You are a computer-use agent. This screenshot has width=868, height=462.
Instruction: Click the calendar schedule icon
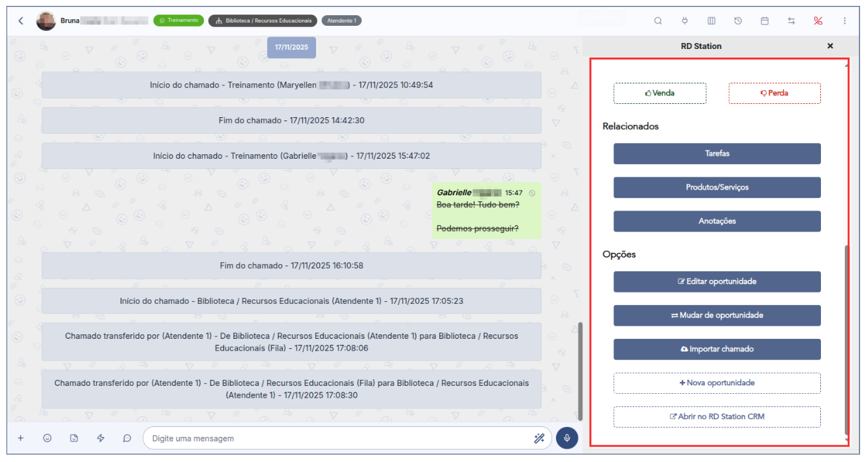click(x=765, y=21)
